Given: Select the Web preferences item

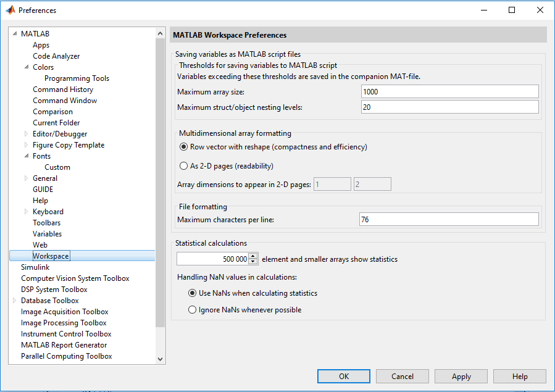Looking at the screenshot, I should click(40, 245).
